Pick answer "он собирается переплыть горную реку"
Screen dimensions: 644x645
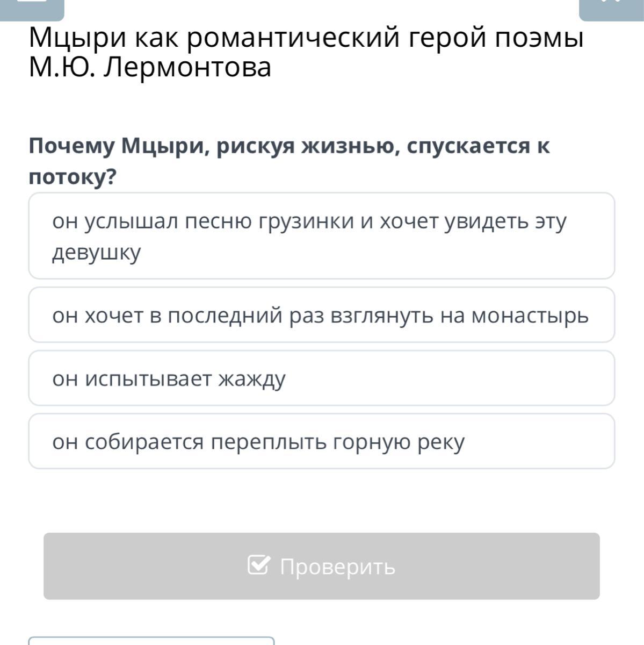coord(321,441)
